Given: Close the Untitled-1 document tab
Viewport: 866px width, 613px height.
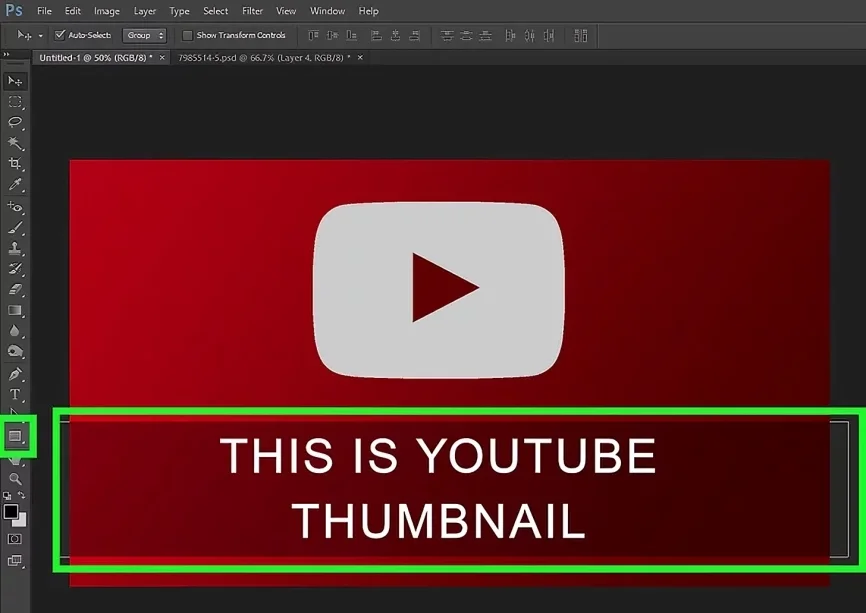Looking at the screenshot, I should coord(162,57).
